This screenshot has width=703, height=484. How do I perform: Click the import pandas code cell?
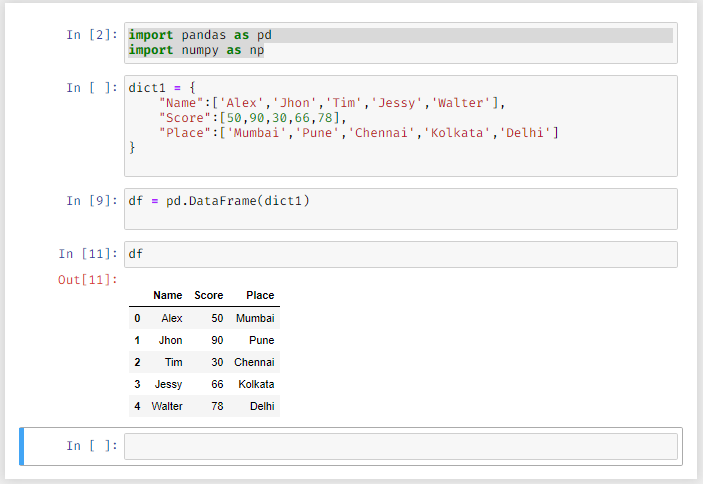[x=400, y=43]
